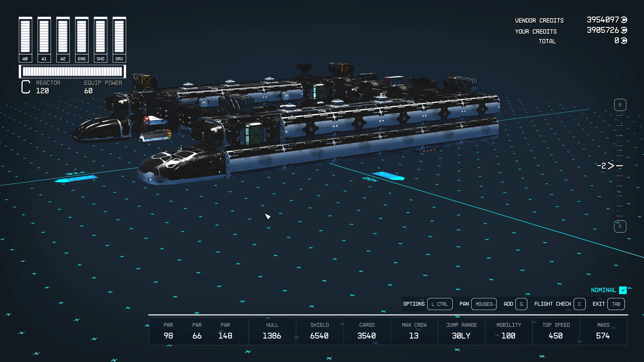This screenshot has height=362, width=644.
Task: Run Flight Check with the C button
Action: [579, 304]
